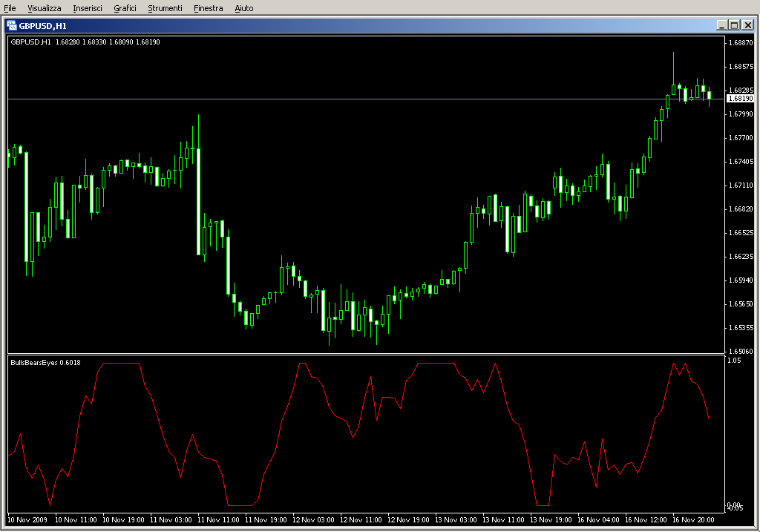Click the 1.65060 price scale label
Screen dimensions: 760x532
point(741,351)
